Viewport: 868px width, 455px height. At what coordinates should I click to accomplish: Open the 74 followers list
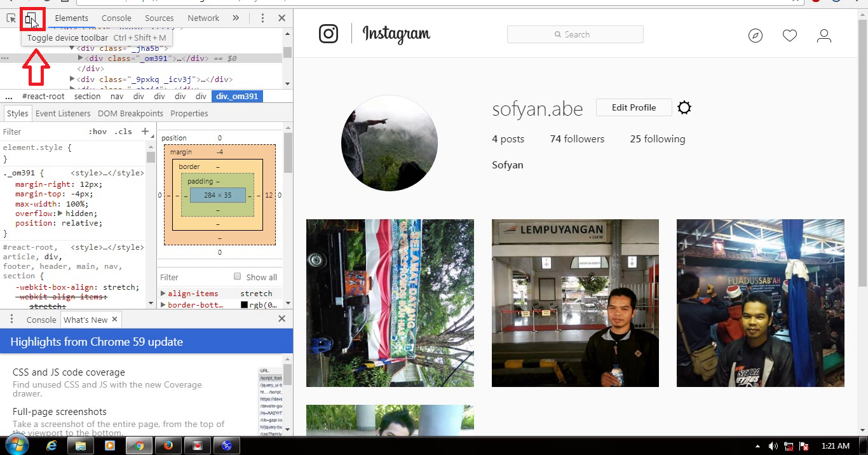pos(577,139)
